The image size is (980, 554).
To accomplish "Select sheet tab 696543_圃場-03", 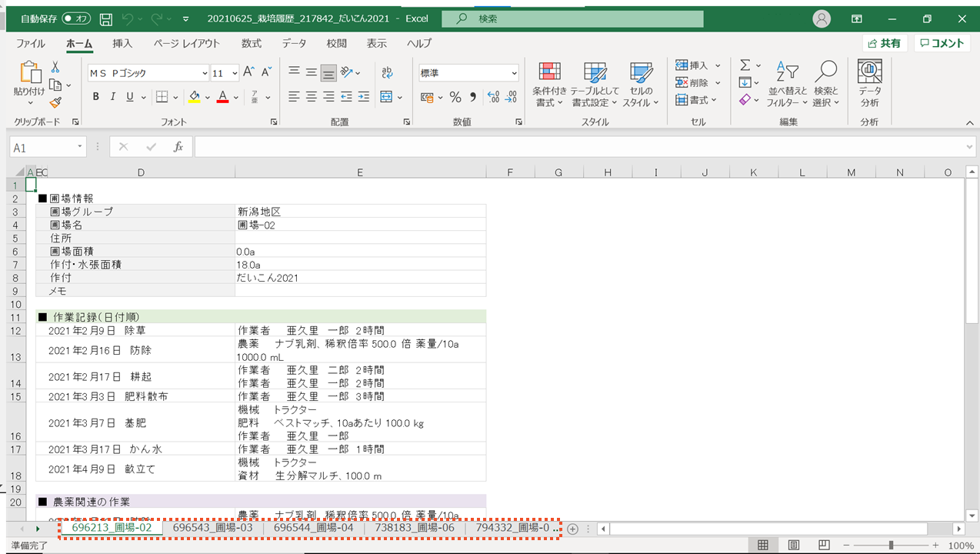I will point(212,528).
